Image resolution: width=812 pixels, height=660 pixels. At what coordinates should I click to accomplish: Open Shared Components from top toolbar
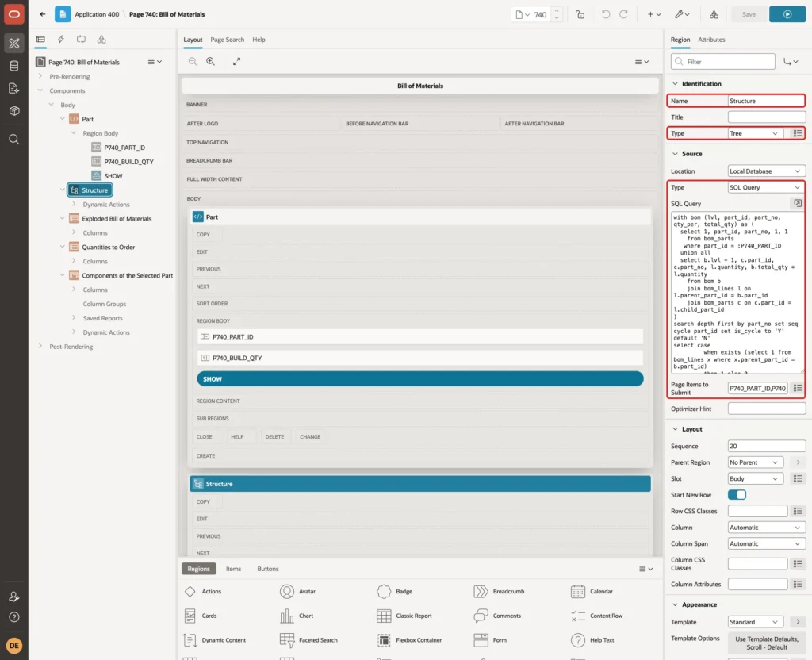pos(714,14)
